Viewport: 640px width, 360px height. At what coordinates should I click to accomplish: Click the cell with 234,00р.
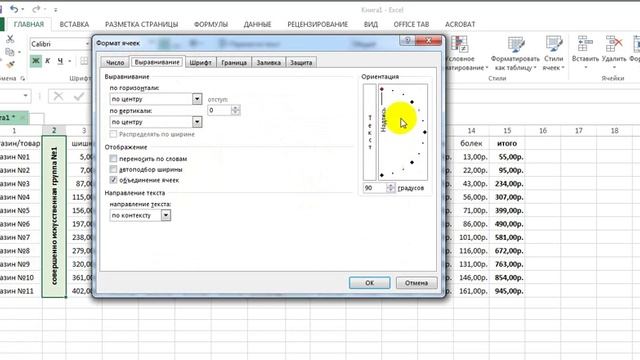coord(507,184)
